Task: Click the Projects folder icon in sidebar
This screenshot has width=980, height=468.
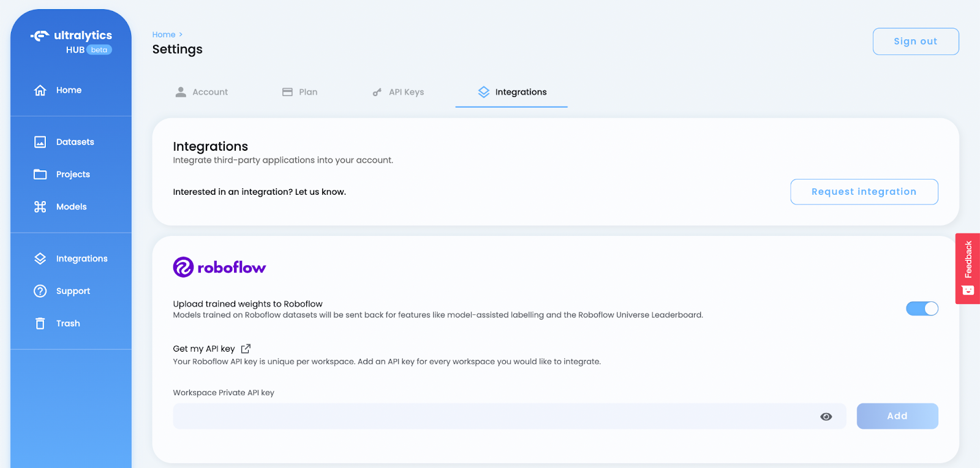Action: point(40,175)
